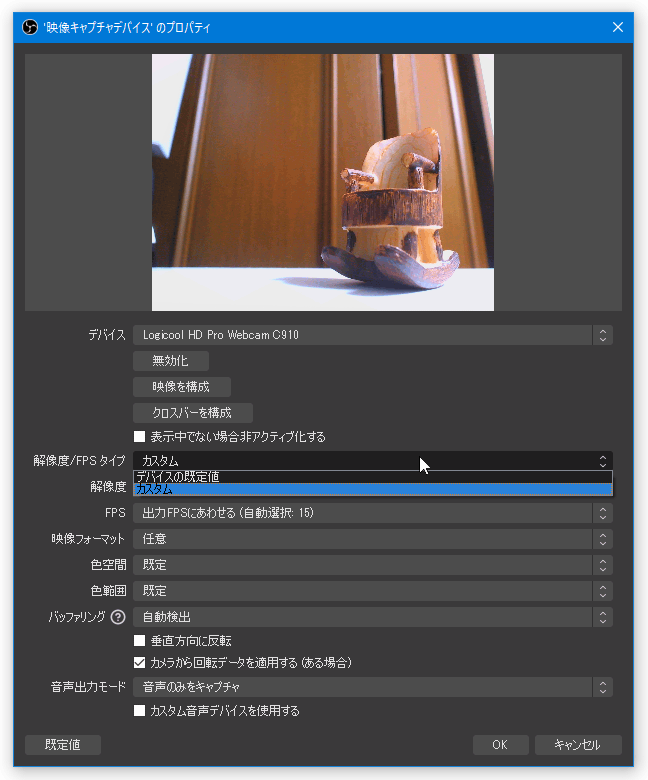
Task: Confirm with the OK button
Action: [x=500, y=745]
